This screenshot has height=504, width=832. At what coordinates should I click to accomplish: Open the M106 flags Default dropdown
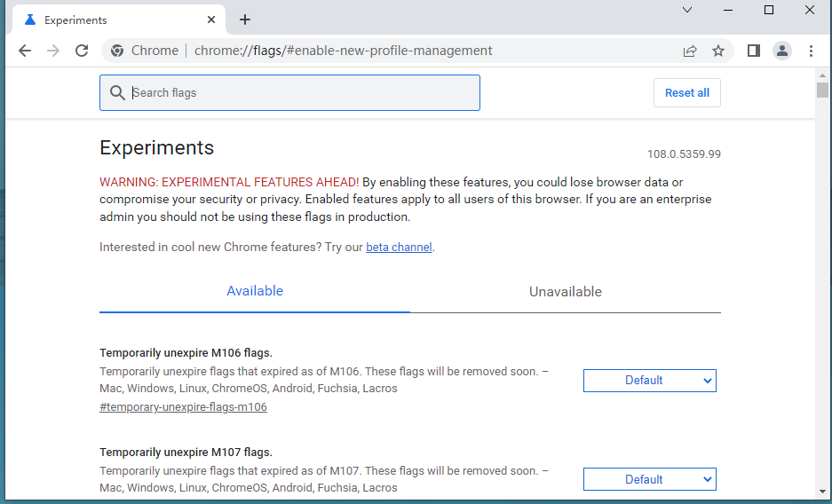click(x=649, y=381)
